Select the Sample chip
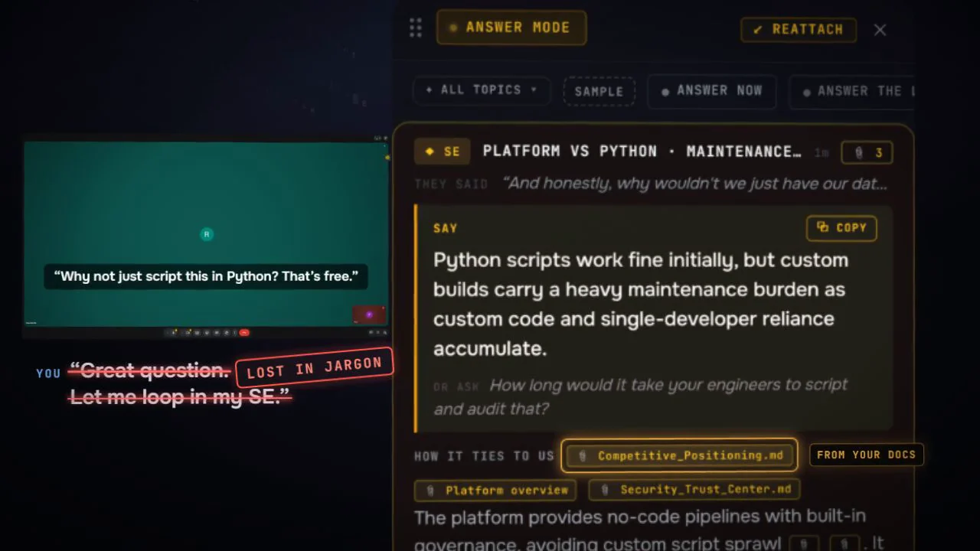This screenshot has height=551, width=980. click(x=599, y=91)
